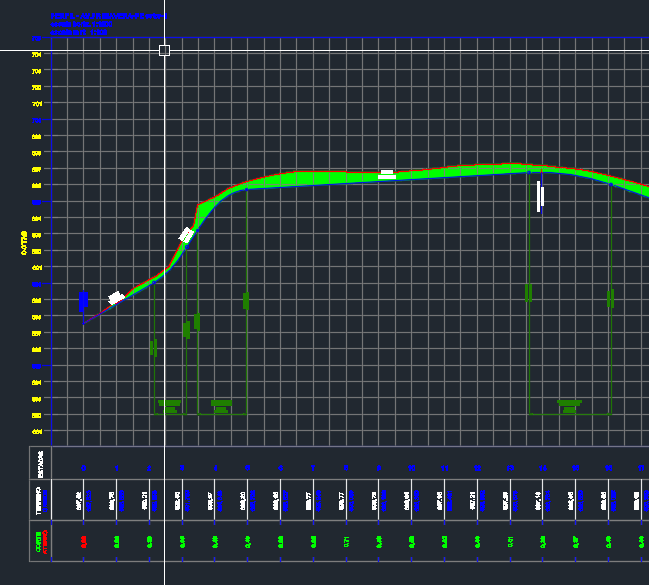The width and height of the screenshot is (649, 585).
Task: Select the green cut value under station 5
Action: tap(248, 542)
